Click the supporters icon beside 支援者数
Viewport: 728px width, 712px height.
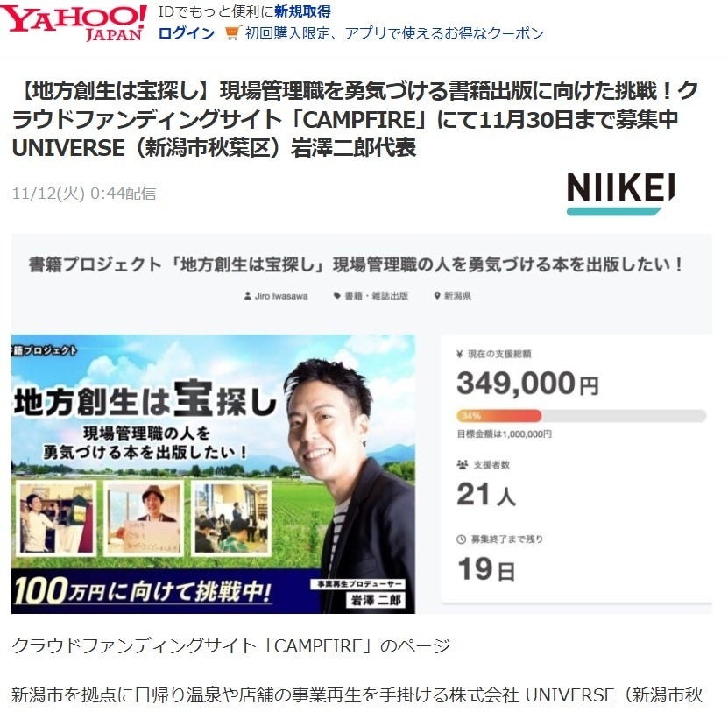[462, 464]
